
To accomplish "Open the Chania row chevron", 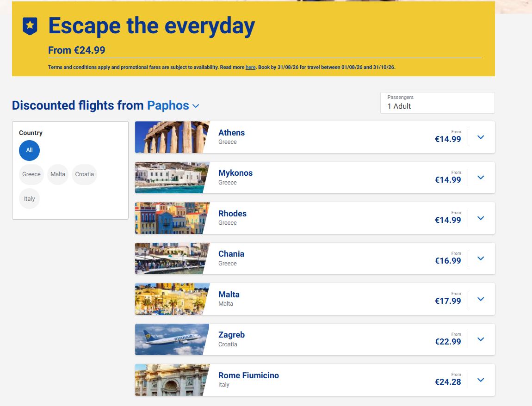I will point(481,258).
